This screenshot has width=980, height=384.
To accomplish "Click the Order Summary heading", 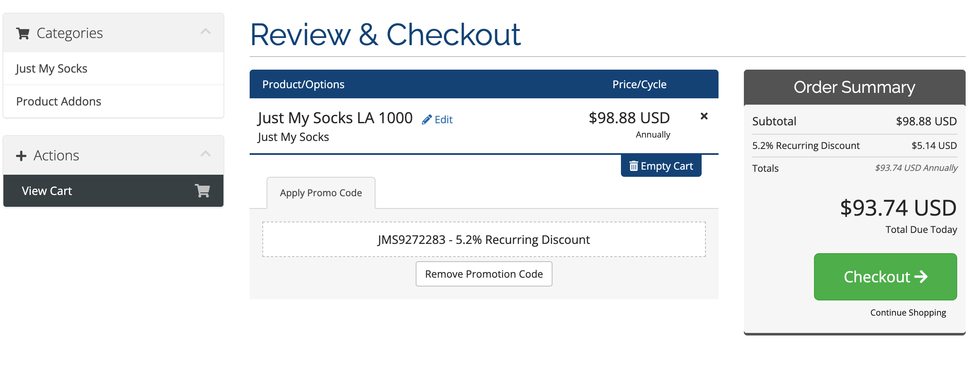I will pos(855,87).
